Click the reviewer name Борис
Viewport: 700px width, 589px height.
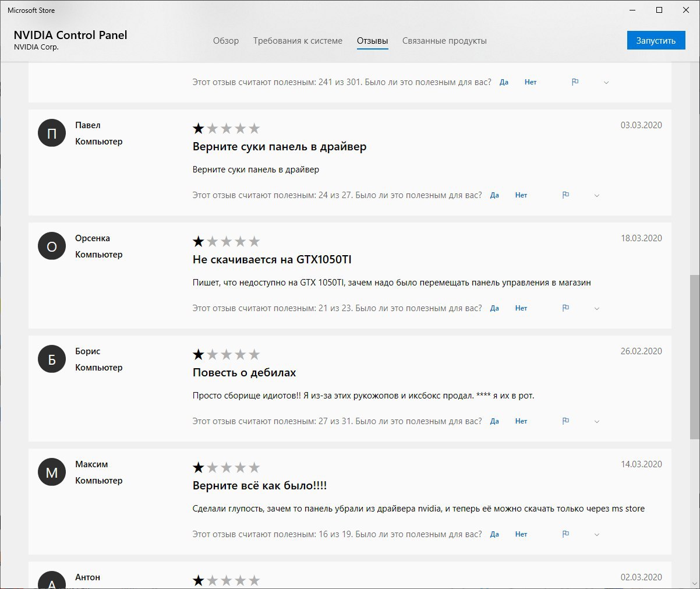(x=88, y=351)
